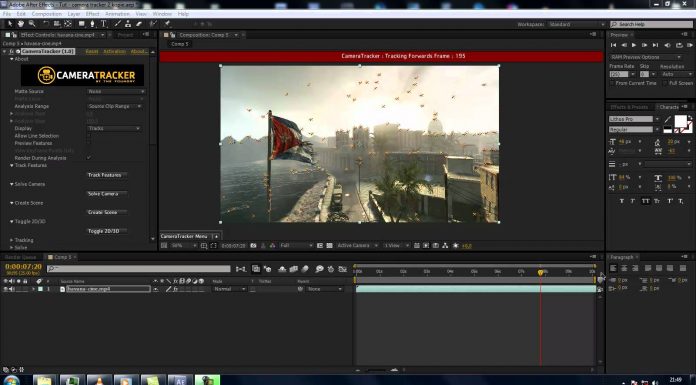Select the Roto Brush tool
This screenshot has width=696, height=385.
pos(153,24)
